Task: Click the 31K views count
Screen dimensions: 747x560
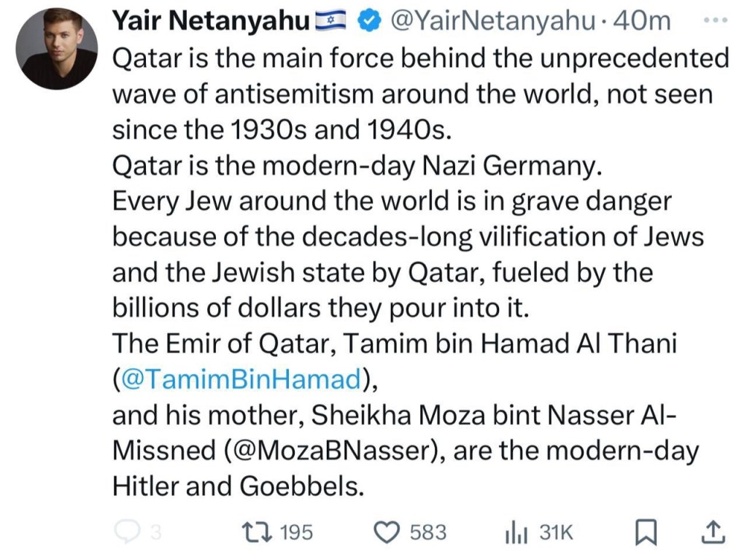Action: tap(556, 533)
